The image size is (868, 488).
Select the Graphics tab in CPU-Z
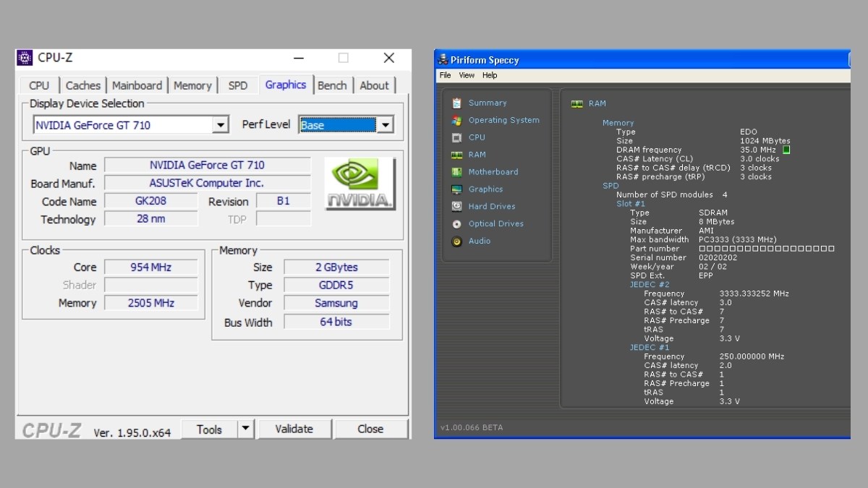point(286,85)
